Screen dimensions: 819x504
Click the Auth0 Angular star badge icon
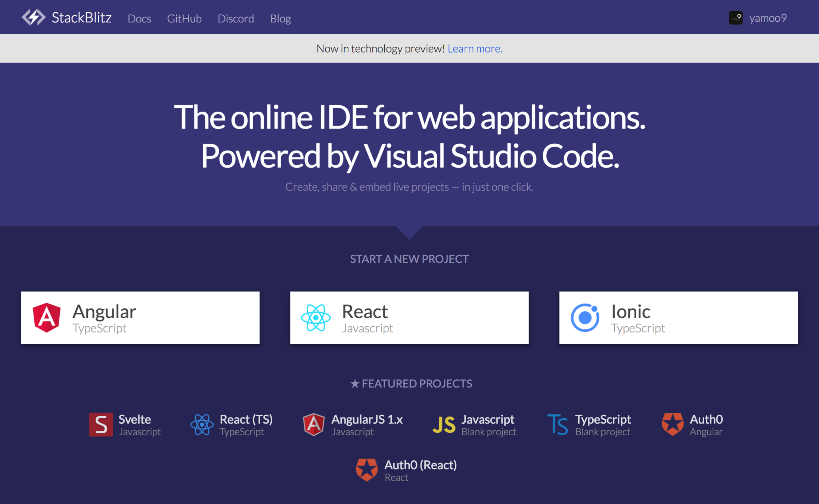point(672,424)
